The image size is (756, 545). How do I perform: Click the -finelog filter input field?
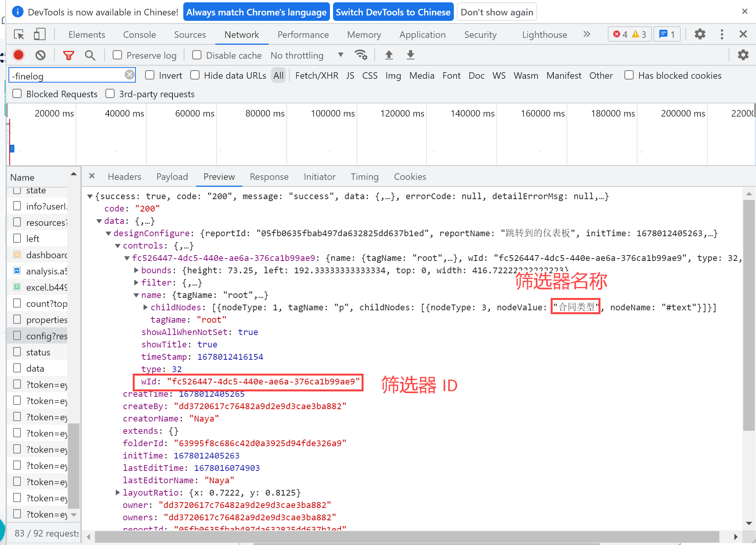[68, 76]
